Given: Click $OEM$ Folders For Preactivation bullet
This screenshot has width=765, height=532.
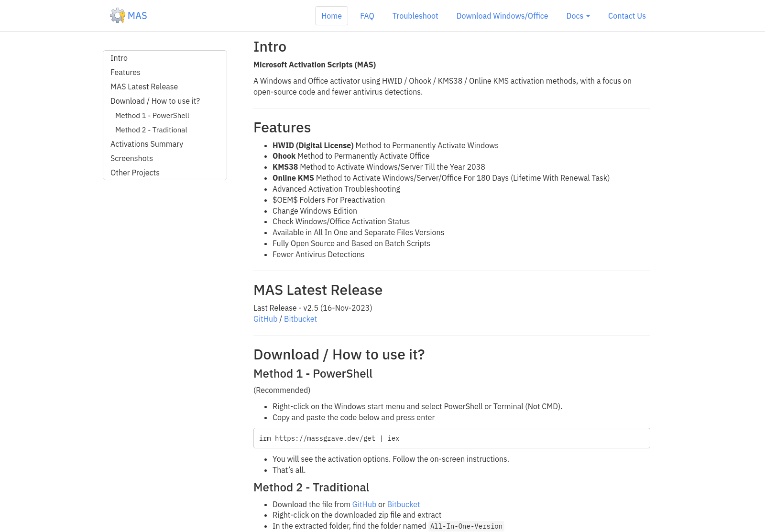Looking at the screenshot, I should click(328, 200).
